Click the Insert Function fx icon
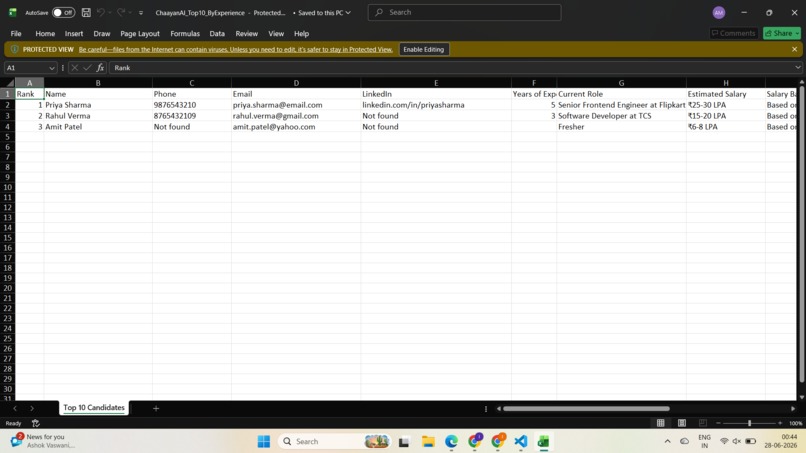The width and height of the screenshot is (806, 453). pos(100,68)
